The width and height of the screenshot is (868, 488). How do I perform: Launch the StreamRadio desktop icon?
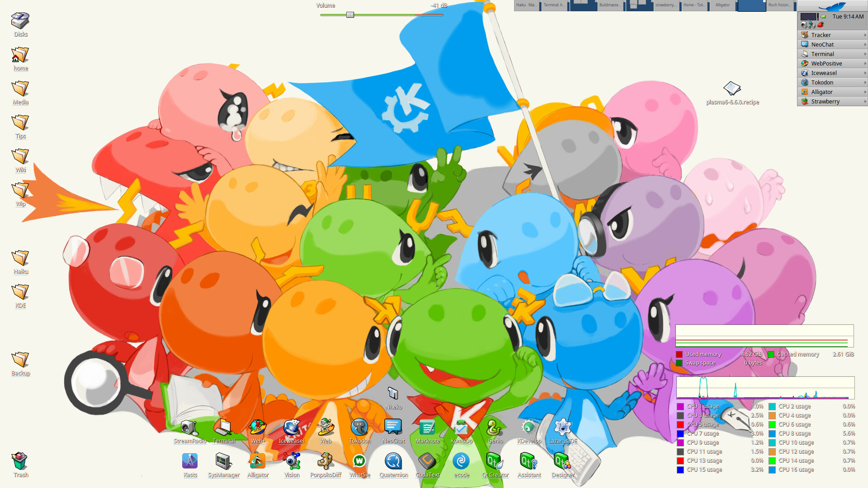189,427
